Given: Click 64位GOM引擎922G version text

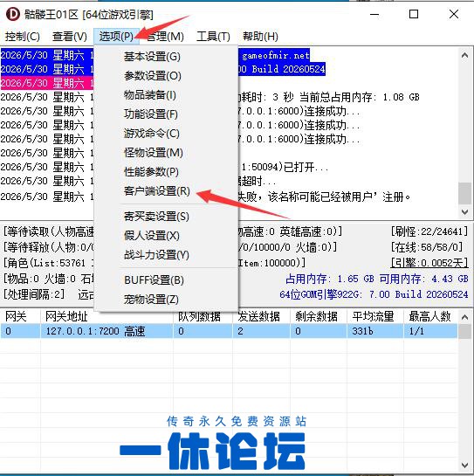Looking at the screenshot, I should [374, 294].
